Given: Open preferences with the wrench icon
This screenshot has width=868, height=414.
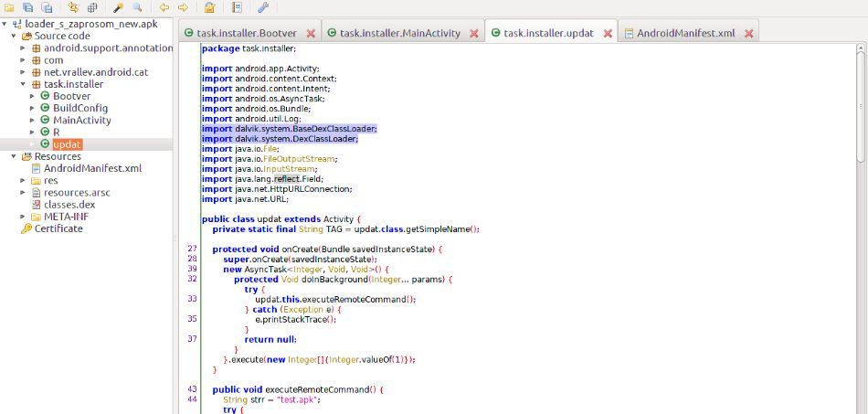Looking at the screenshot, I should 263,7.
